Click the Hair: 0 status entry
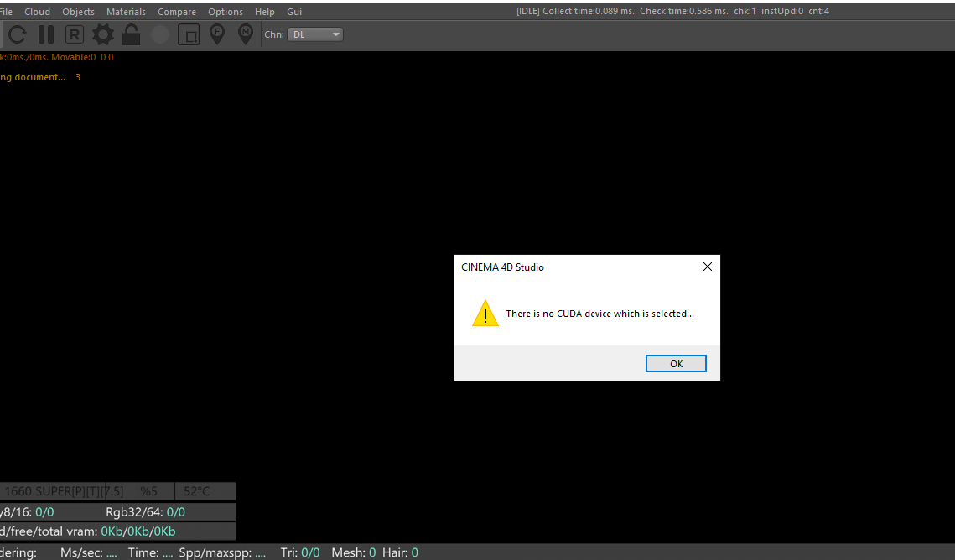955x560 pixels. [x=400, y=552]
